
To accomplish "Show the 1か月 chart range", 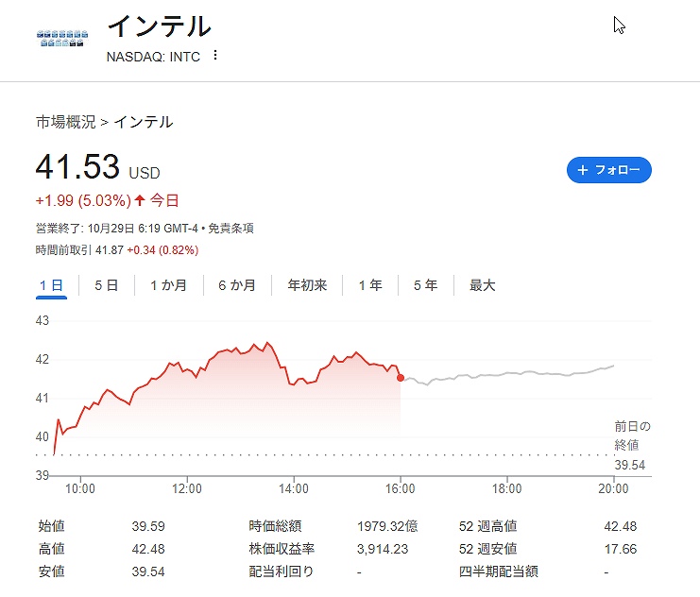I will coord(168,285).
